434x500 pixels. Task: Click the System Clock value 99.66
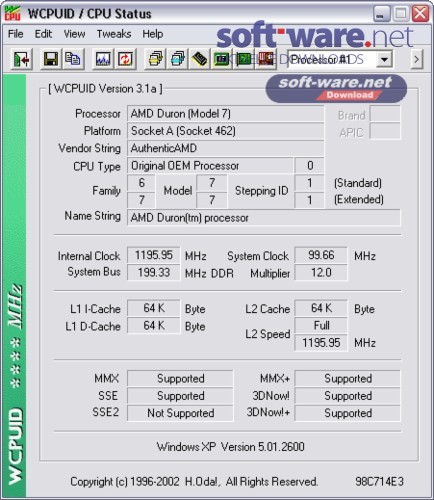point(321,255)
